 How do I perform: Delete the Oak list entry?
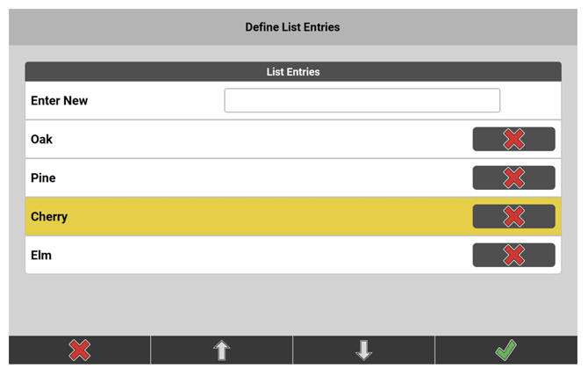513,139
